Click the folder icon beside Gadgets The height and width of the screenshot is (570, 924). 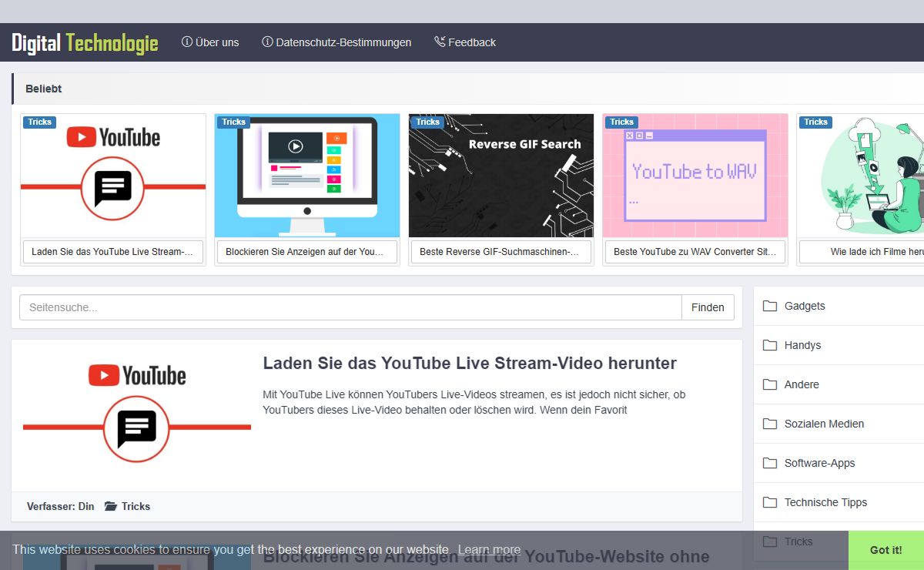pyautogui.click(x=770, y=306)
